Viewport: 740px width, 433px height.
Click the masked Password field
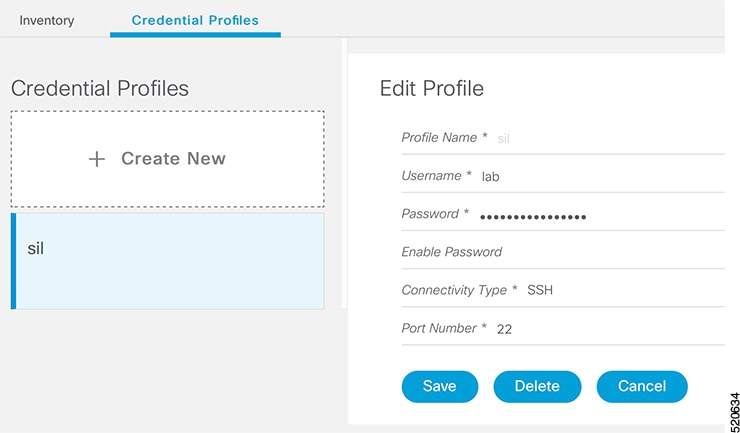click(600, 215)
